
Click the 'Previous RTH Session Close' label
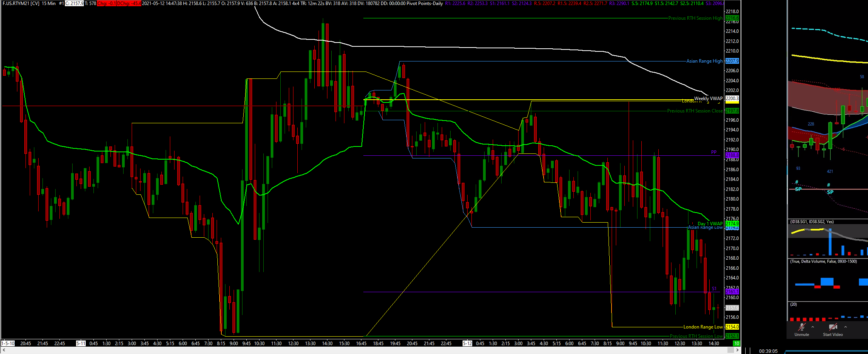tap(695, 111)
